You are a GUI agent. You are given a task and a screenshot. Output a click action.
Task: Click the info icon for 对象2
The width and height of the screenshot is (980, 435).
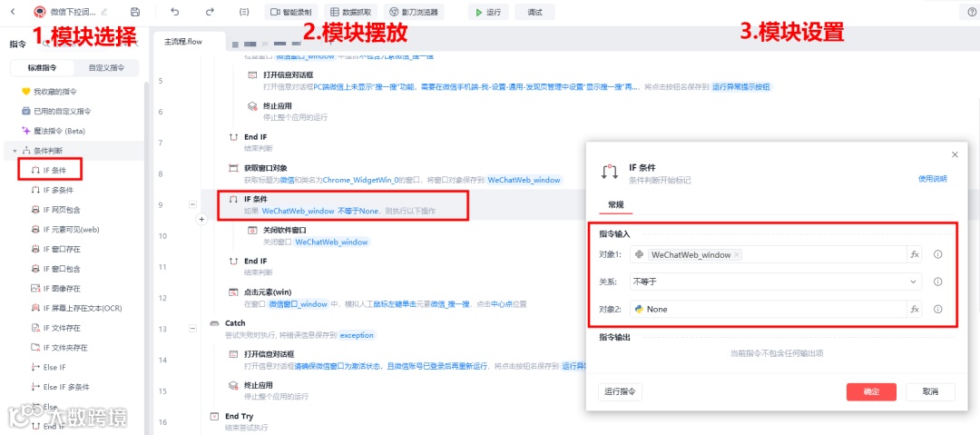click(x=937, y=309)
